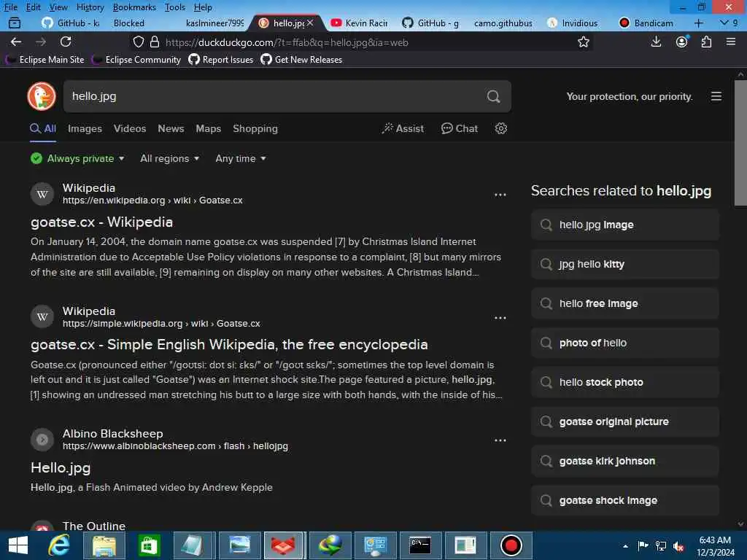
Task: Switch to Bandicam browser tab
Action: tap(646, 23)
